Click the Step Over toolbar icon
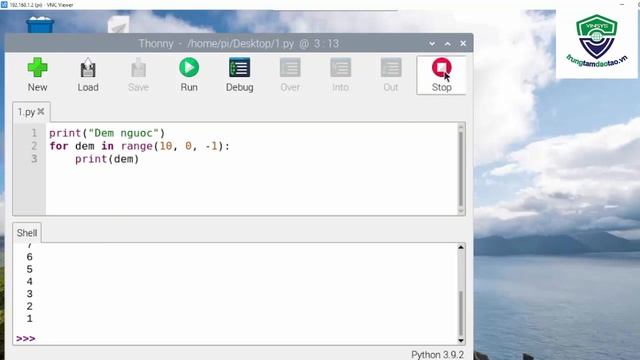Viewport: 640px width, 360px height. click(x=290, y=75)
